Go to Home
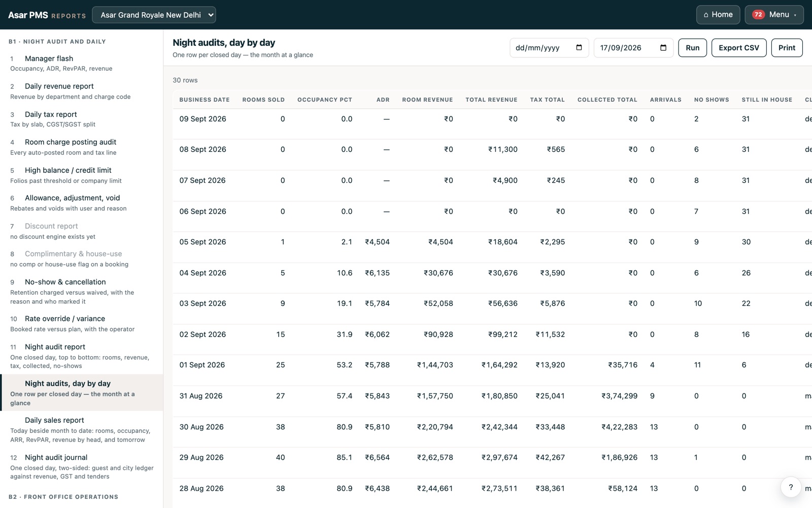This screenshot has height=508, width=812. [x=718, y=15]
